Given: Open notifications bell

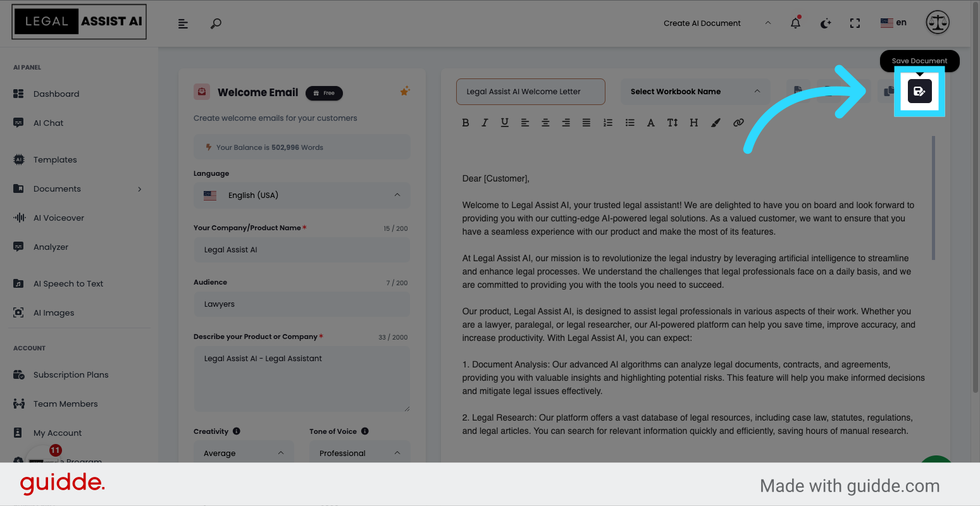Looking at the screenshot, I should coord(796,23).
